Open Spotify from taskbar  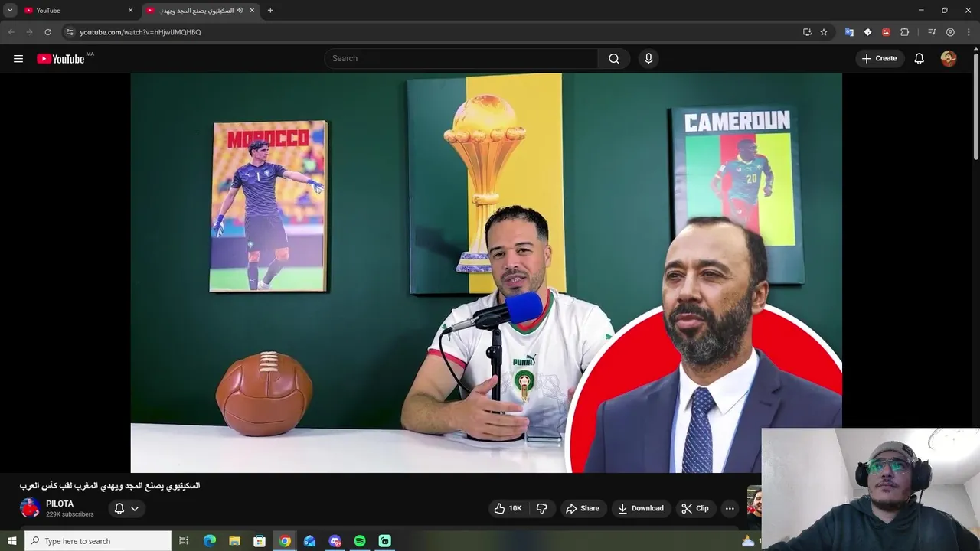click(x=360, y=541)
